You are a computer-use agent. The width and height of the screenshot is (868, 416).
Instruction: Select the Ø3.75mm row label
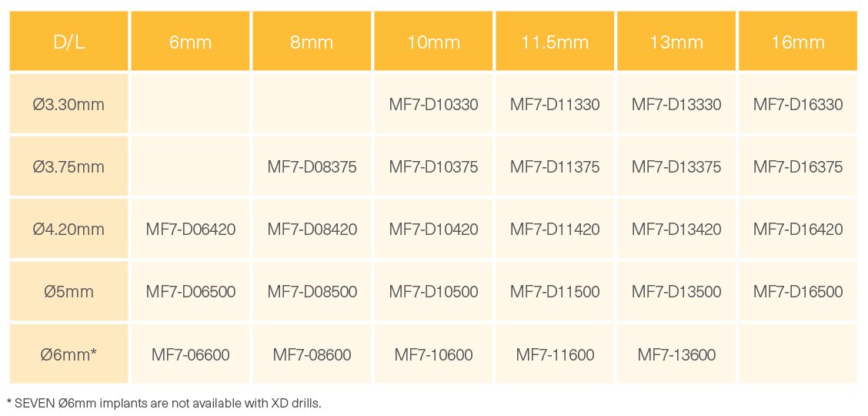pyautogui.click(x=69, y=166)
